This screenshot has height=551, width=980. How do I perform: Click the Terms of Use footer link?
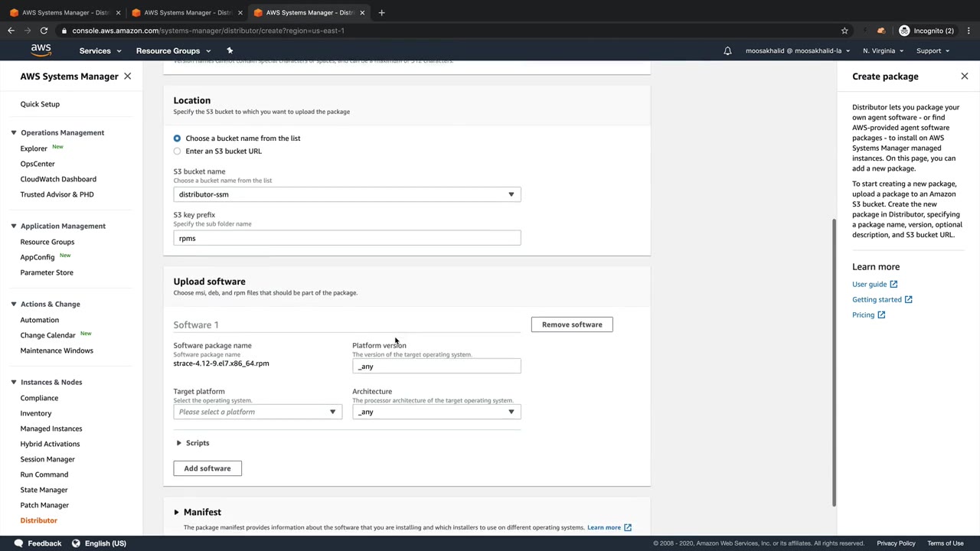click(946, 543)
